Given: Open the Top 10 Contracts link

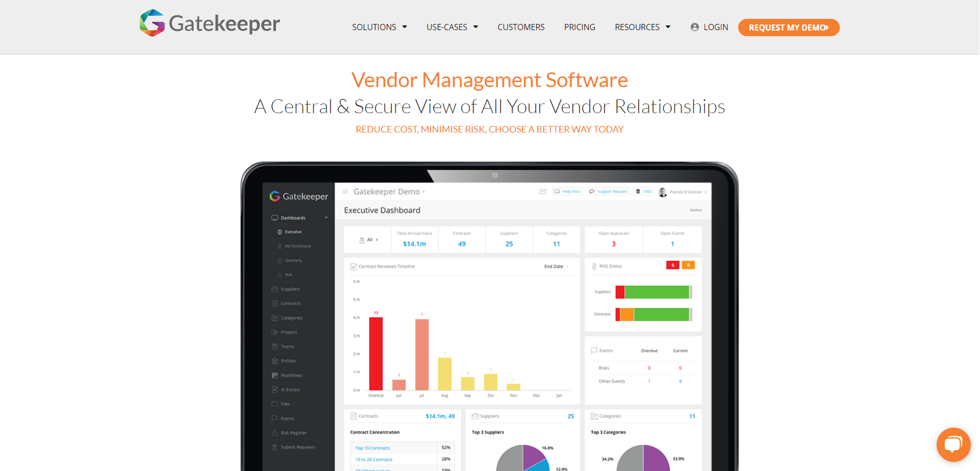Looking at the screenshot, I should 372,448.
